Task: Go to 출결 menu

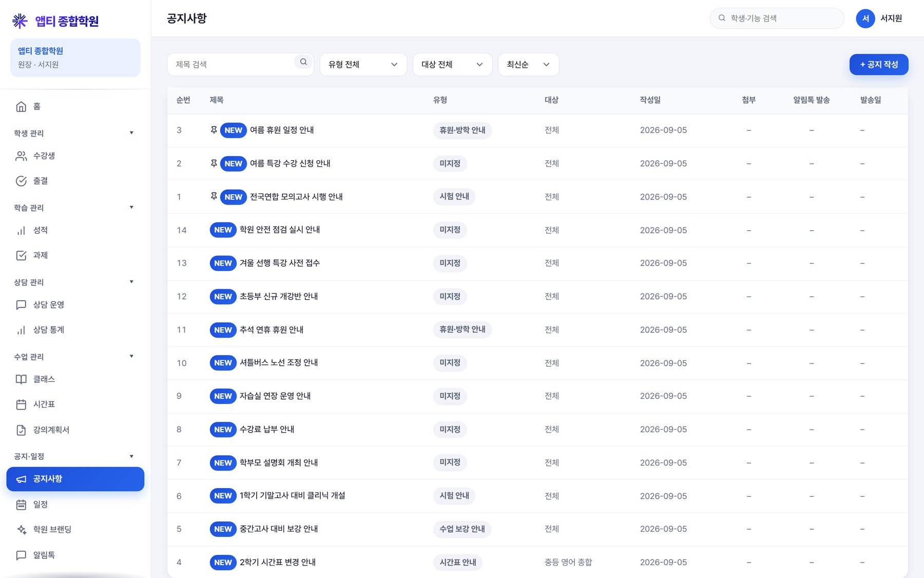Action: point(75,181)
